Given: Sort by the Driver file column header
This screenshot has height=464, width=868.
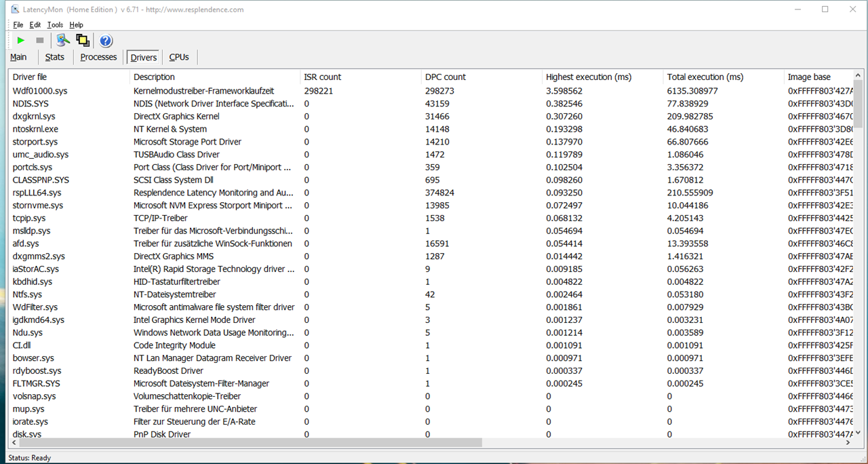Looking at the screenshot, I should 68,77.
